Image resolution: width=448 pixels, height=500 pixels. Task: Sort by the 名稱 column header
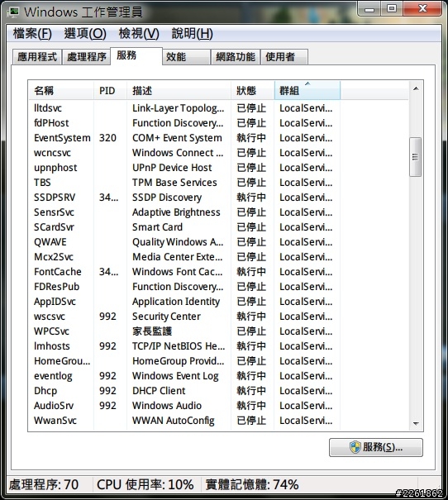[x=61, y=91]
